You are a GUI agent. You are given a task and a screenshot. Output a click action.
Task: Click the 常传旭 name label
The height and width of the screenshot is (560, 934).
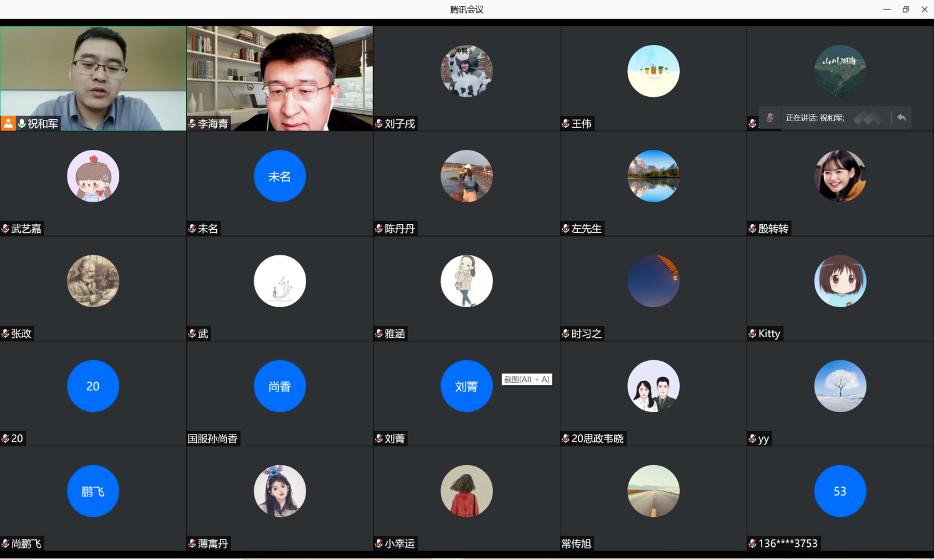[x=576, y=544]
